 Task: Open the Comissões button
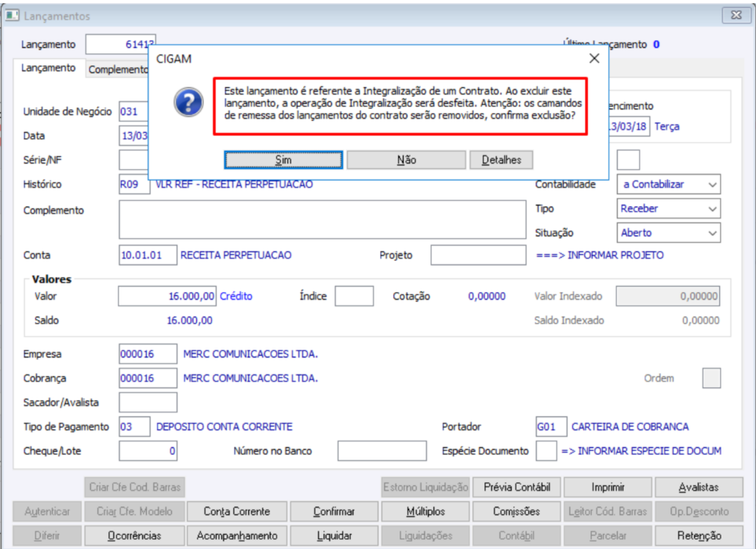517,511
